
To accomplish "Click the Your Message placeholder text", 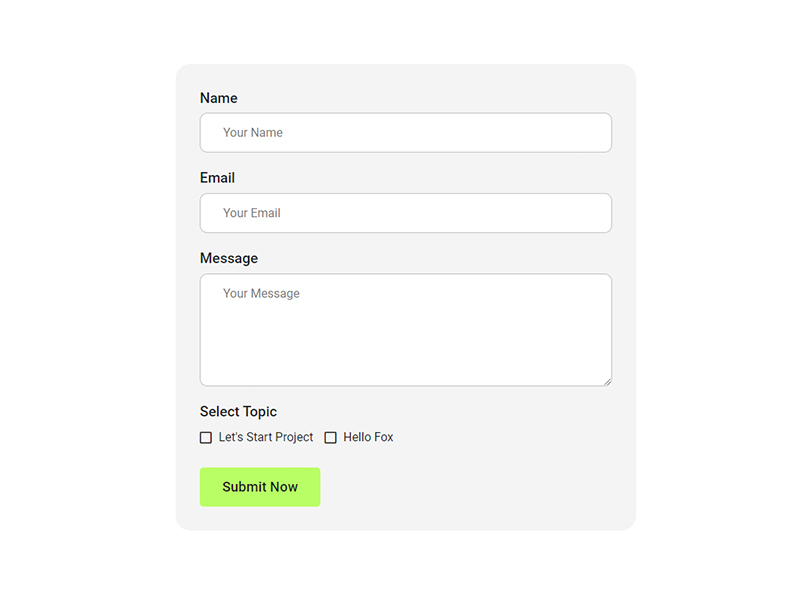I will 261,294.
